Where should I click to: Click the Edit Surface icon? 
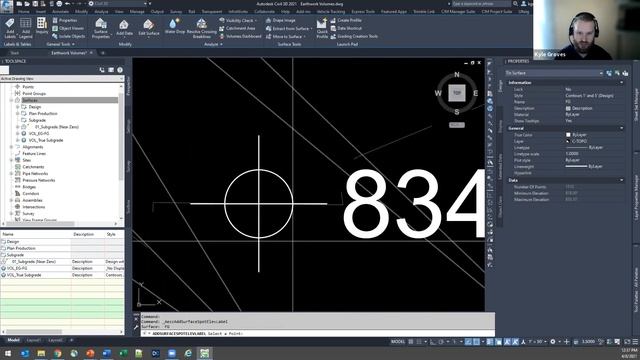coord(149,27)
